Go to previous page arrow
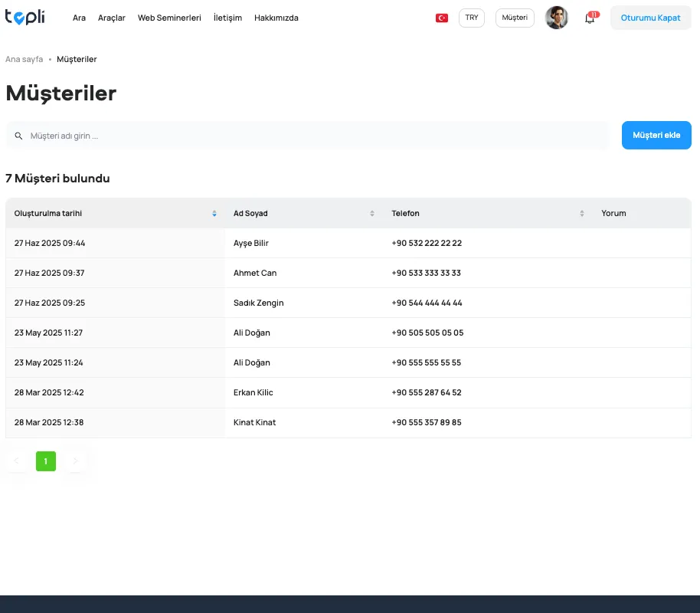The height and width of the screenshot is (613, 700). pos(17,461)
